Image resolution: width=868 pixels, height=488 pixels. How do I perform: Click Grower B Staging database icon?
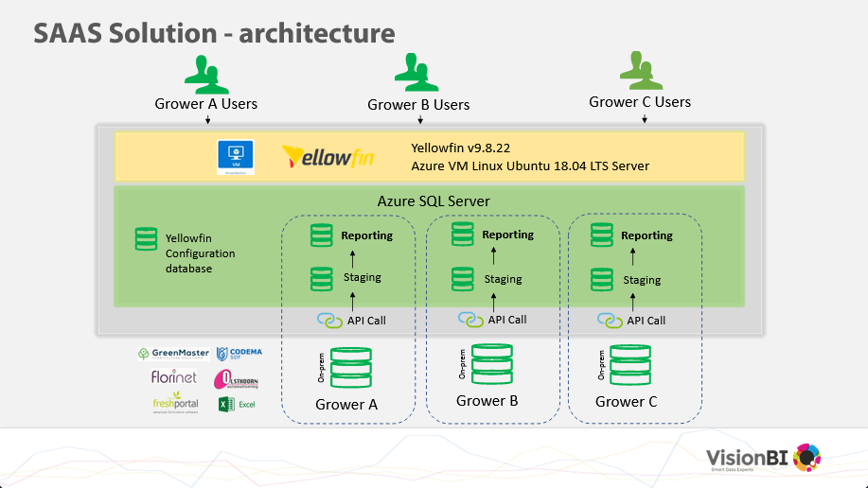(463, 279)
